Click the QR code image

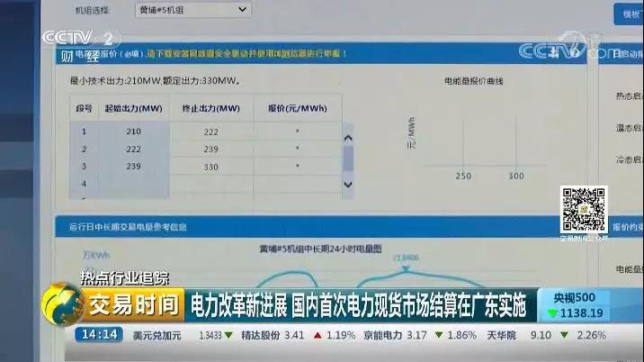pyautogui.click(x=584, y=210)
